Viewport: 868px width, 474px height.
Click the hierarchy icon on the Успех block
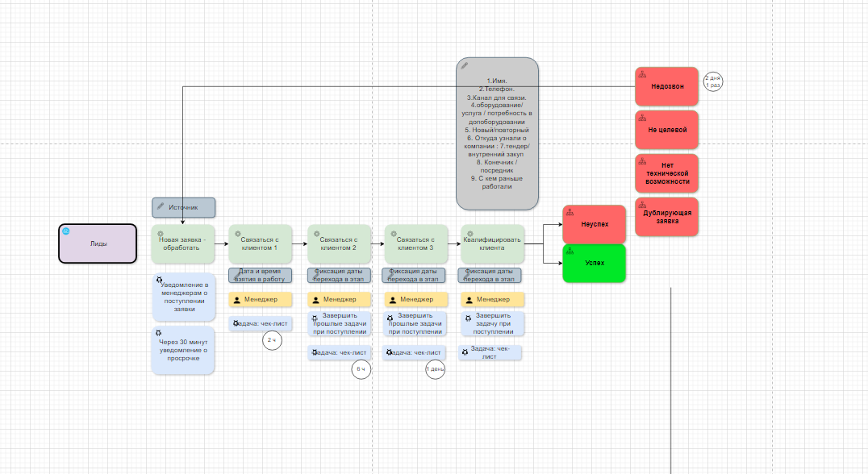(570, 251)
